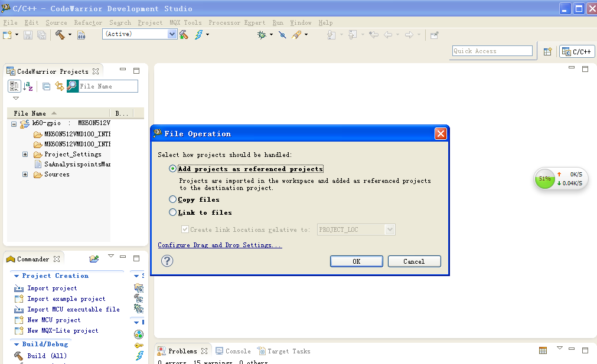Click the pin editor icon in main toolbar
Screen dimensions: 597x364
pos(435,35)
